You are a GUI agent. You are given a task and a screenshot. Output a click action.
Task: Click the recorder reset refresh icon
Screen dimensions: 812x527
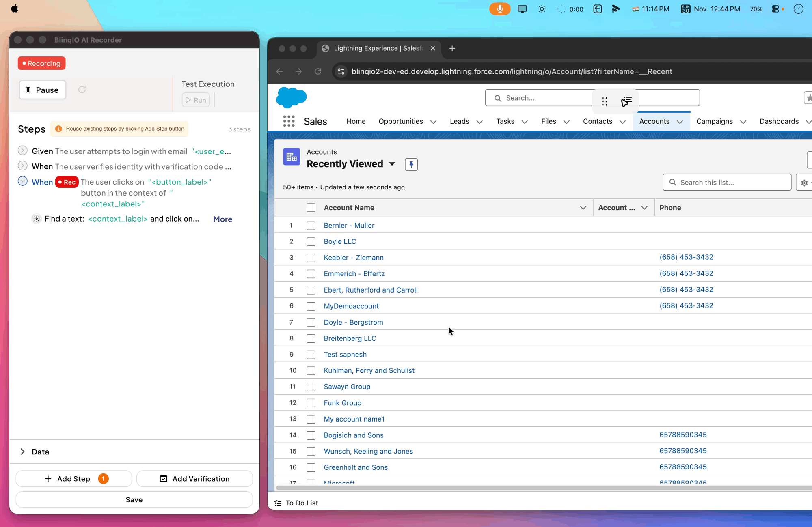pyautogui.click(x=82, y=90)
